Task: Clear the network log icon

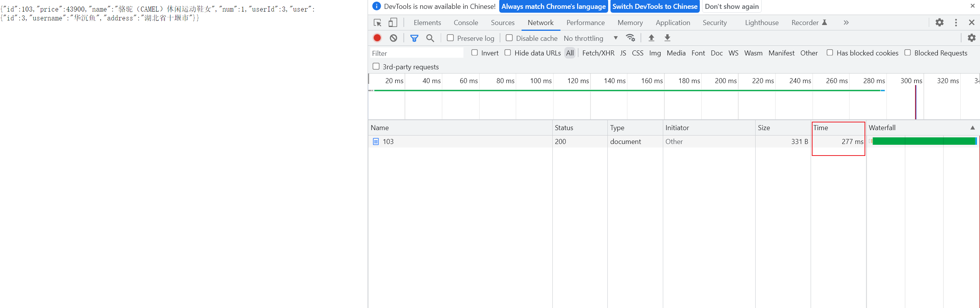Action: (x=393, y=38)
